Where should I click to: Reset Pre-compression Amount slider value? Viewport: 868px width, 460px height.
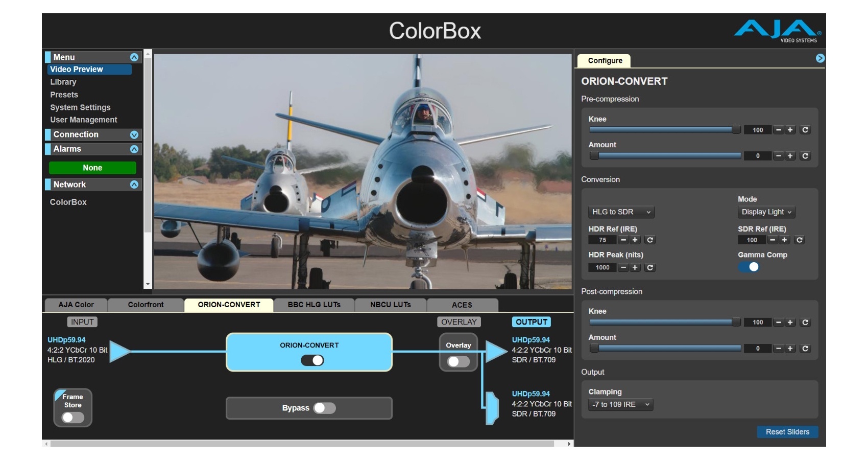tap(805, 156)
